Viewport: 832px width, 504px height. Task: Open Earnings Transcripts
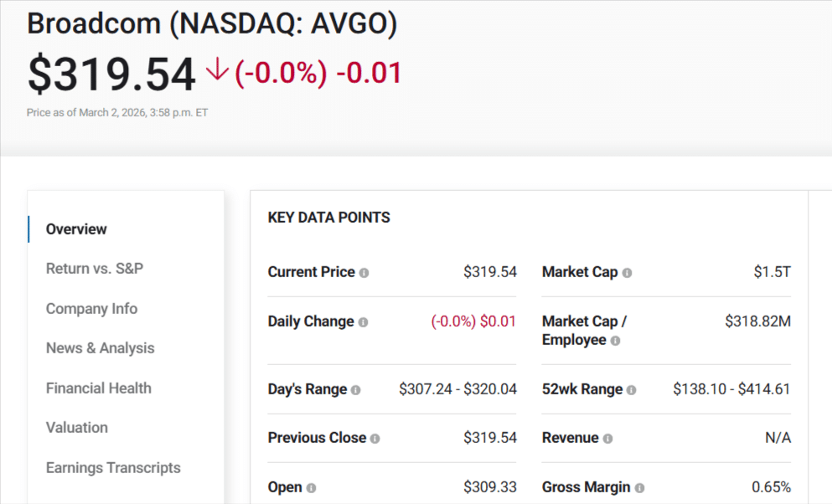coord(113,468)
